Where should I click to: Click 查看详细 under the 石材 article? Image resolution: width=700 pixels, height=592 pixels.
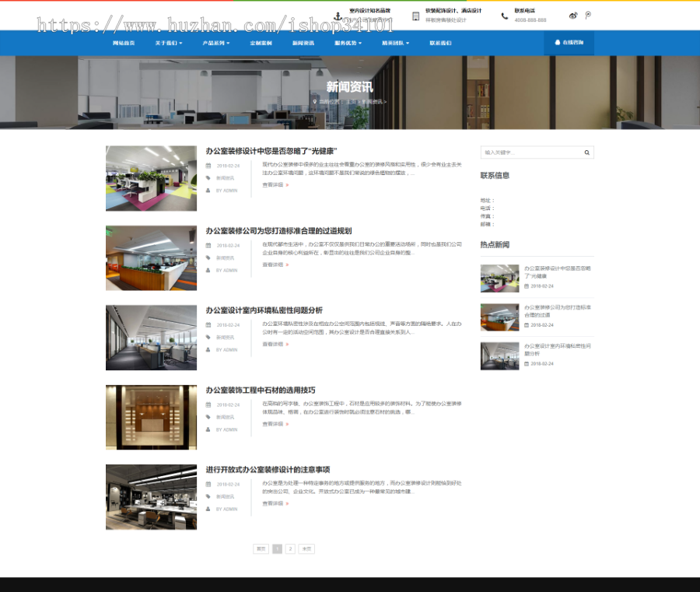point(275,424)
